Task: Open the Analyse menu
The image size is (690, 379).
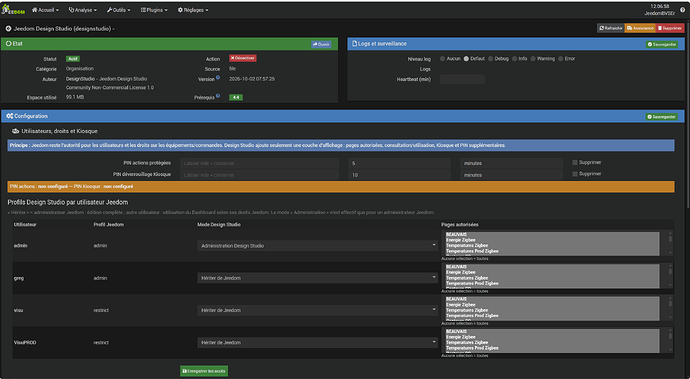Action: click(x=83, y=10)
